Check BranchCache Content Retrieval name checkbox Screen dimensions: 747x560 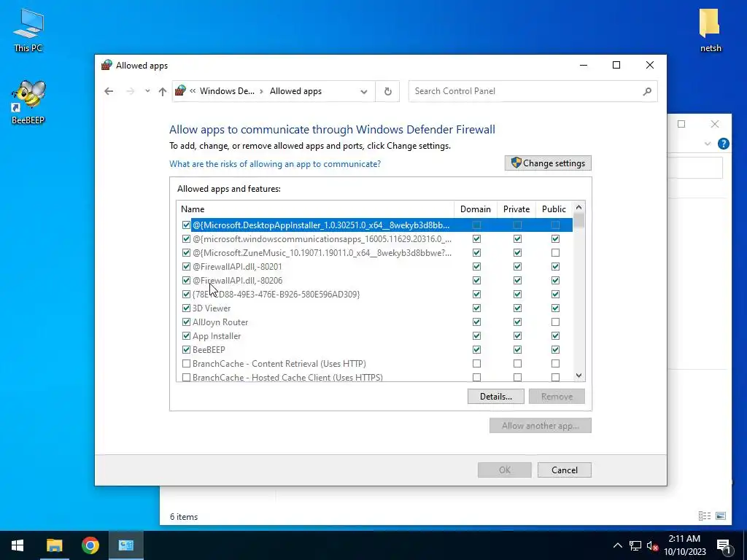(x=186, y=363)
